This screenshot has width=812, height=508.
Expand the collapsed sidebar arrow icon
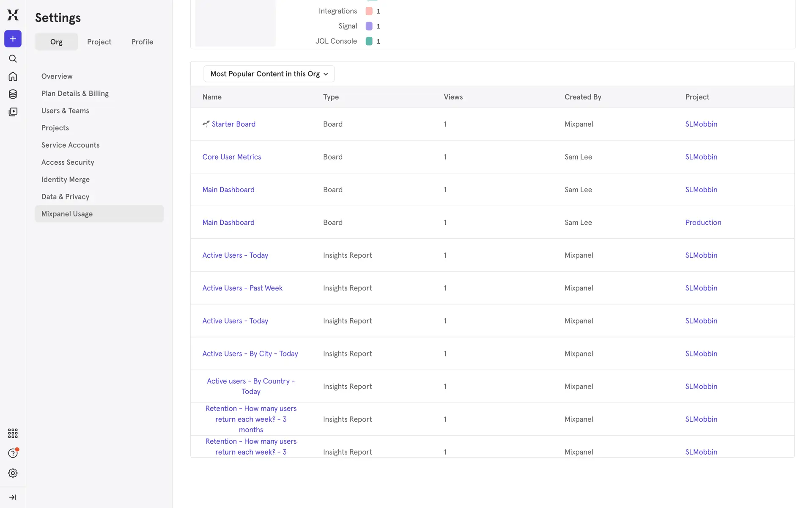coord(13,497)
